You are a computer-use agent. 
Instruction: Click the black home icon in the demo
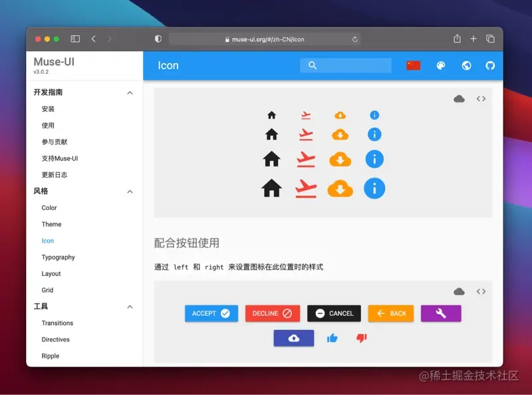click(271, 188)
